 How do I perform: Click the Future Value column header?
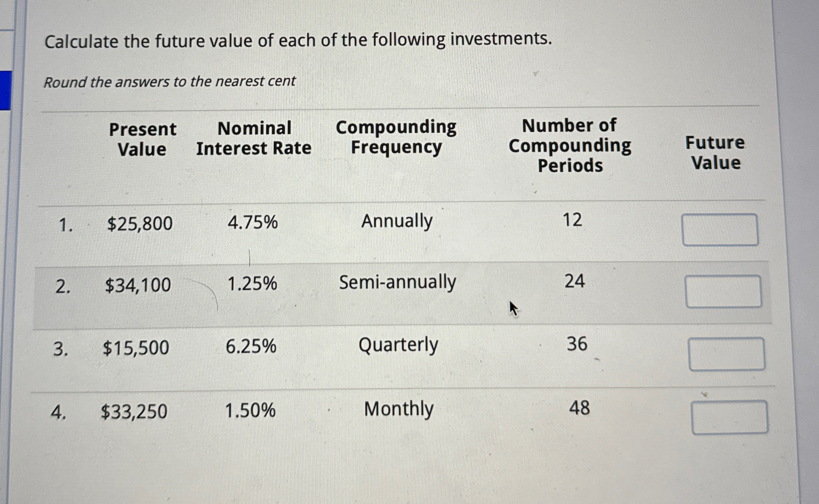(715, 153)
